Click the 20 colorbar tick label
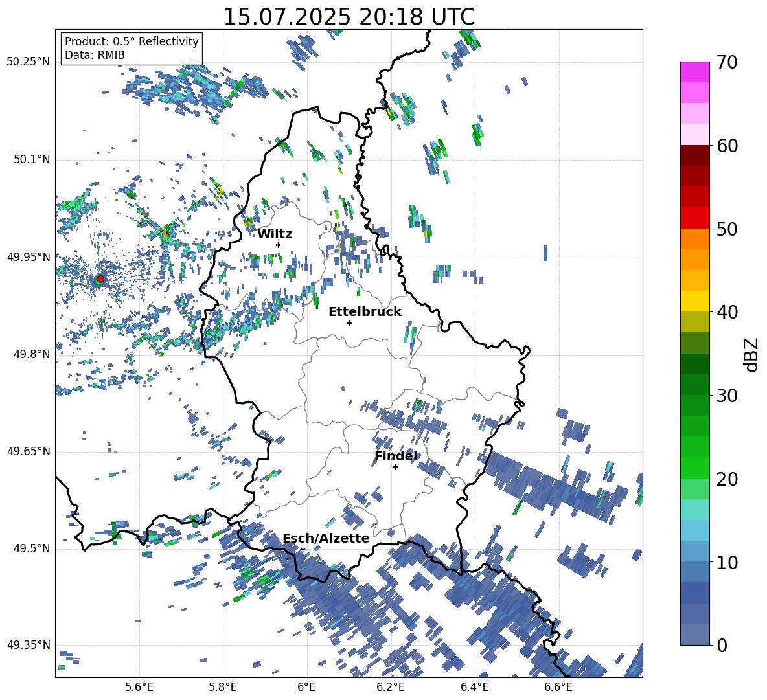 pos(726,479)
